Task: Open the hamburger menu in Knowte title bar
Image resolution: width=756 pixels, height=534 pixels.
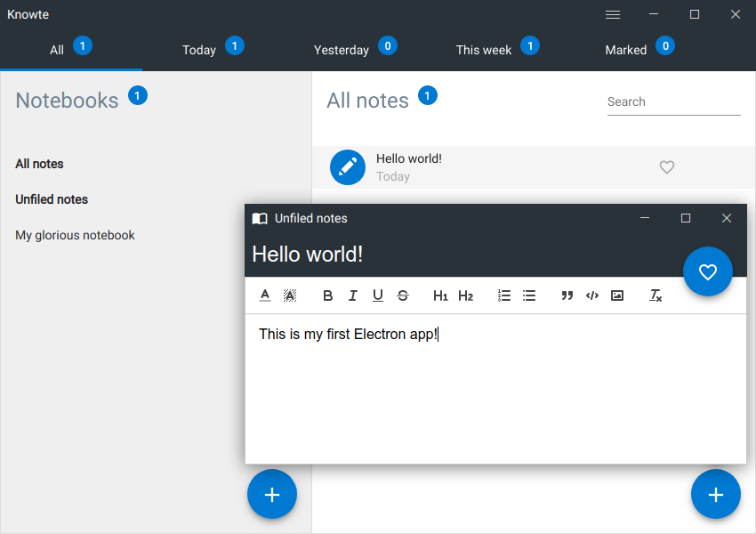Action: click(612, 15)
